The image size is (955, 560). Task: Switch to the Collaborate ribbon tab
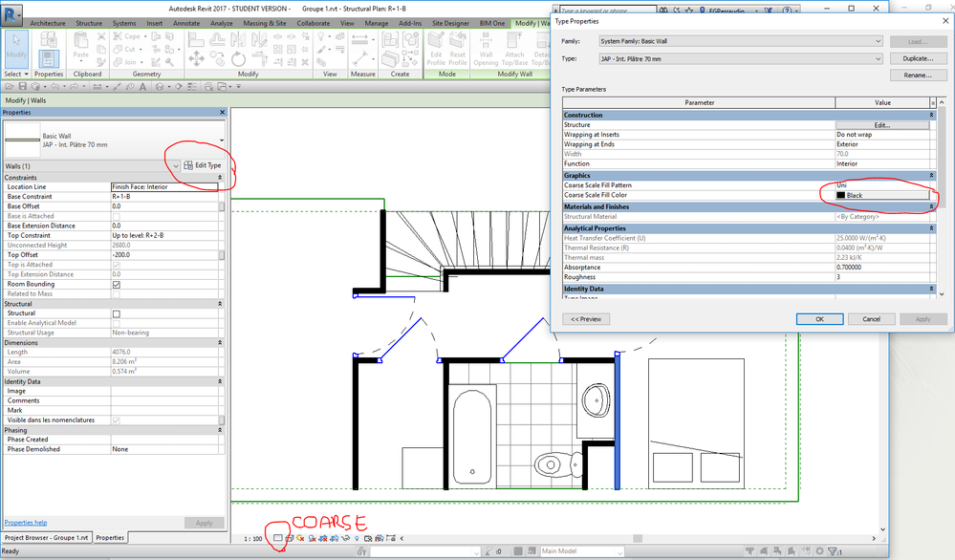click(313, 23)
